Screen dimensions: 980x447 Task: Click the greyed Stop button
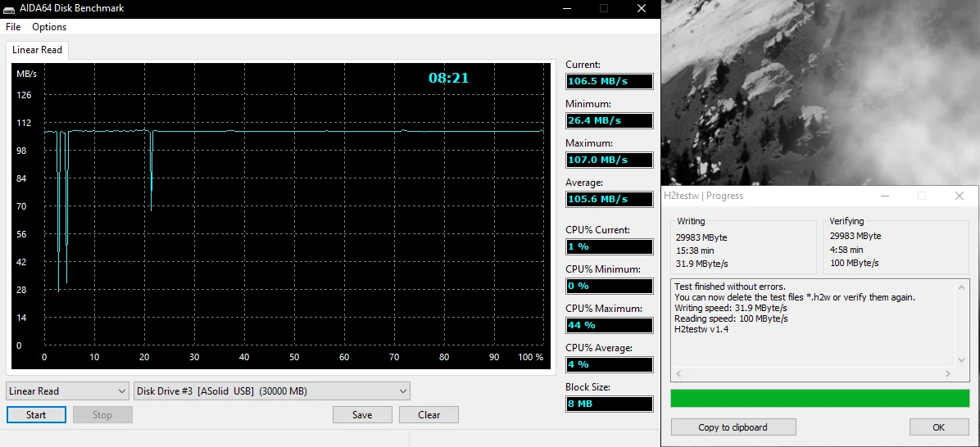click(102, 414)
